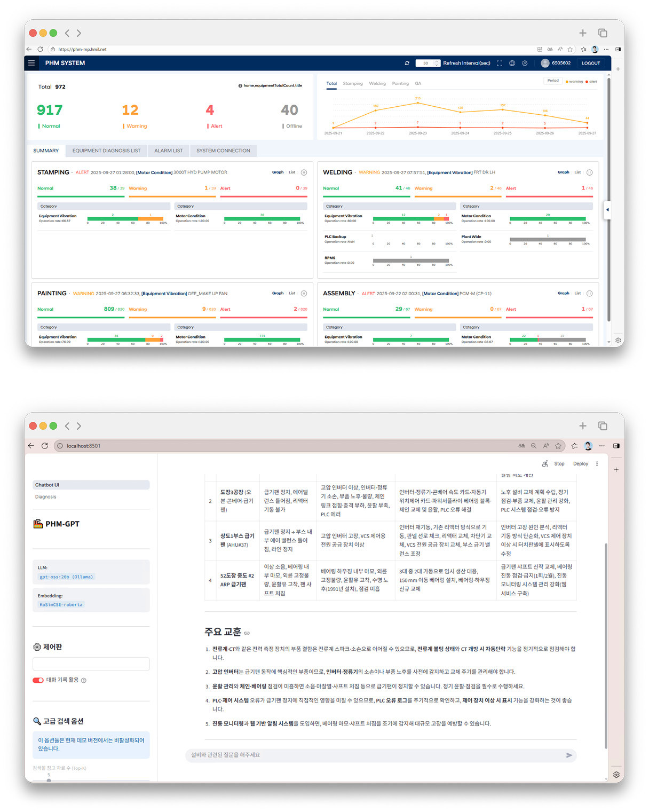Click the Deploy button in the chatbot app
Image resolution: width=649 pixels, height=812 pixels.
[581, 464]
